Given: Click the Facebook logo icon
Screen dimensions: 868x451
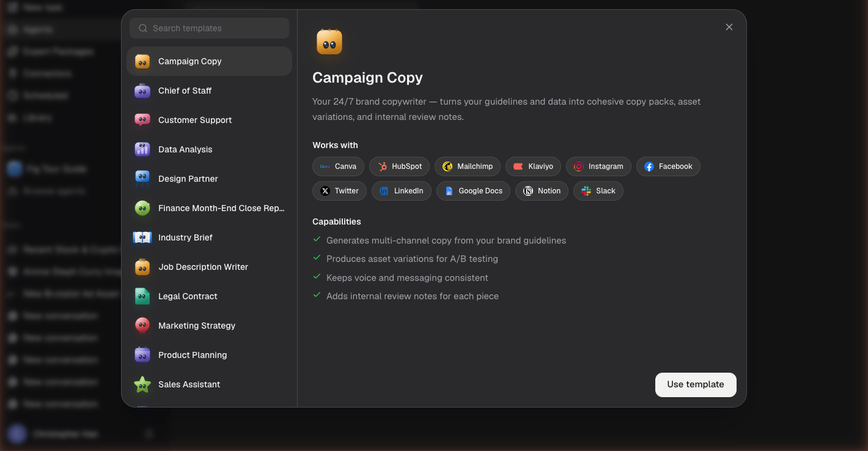Looking at the screenshot, I should pos(649,166).
